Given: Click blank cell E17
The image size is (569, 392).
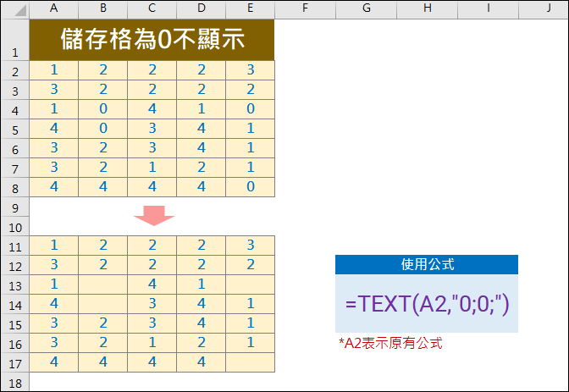Looking at the screenshot, I should [x=250, y=362].
